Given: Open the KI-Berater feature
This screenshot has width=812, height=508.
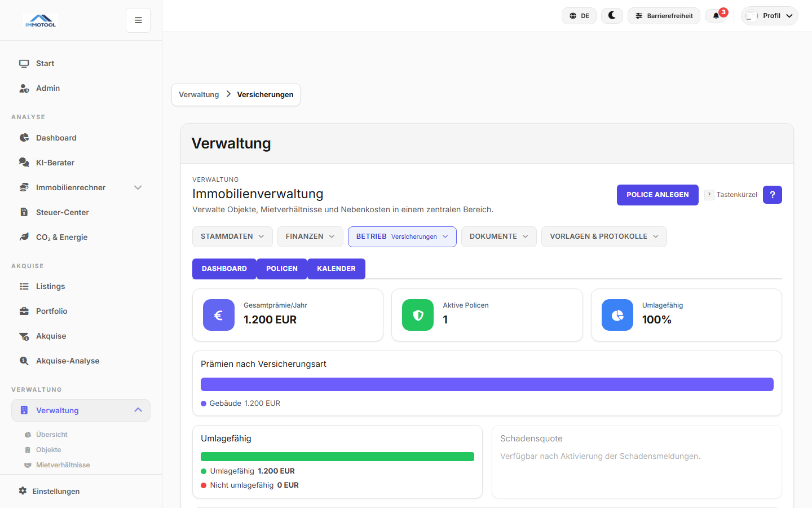Looking at the screenshot, I should point(56,163).
